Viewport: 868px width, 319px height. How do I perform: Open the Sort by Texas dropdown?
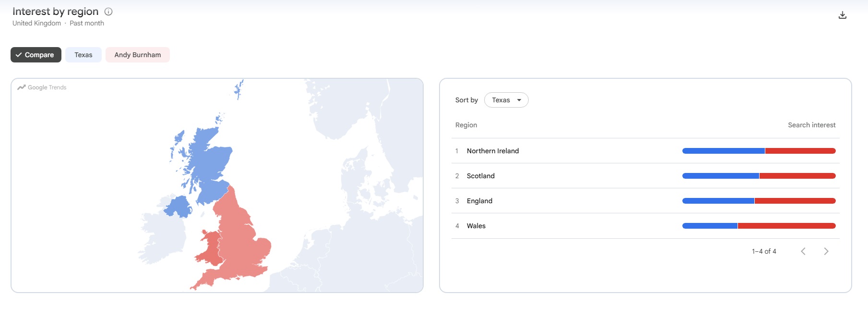click(x=506, y=100)
